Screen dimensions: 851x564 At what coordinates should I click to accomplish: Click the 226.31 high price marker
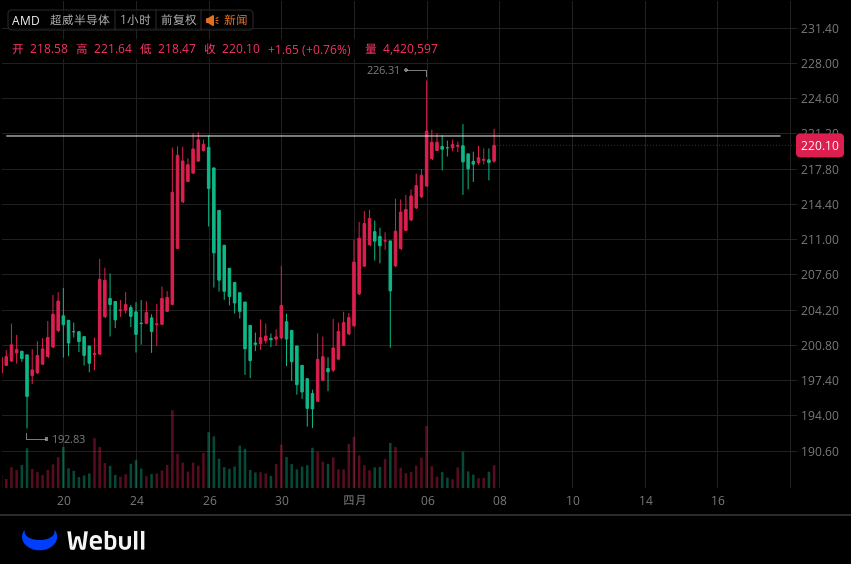tap(383, 70)
